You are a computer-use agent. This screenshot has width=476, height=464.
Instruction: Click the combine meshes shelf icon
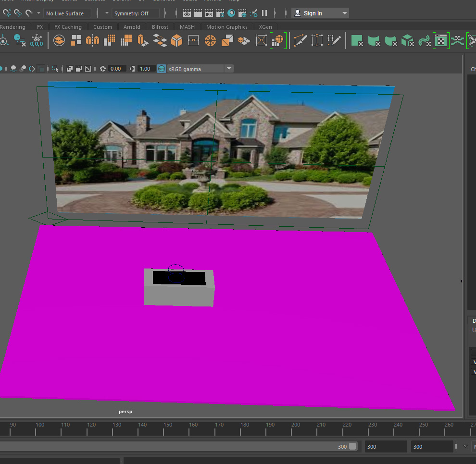(x=59, y=40)
